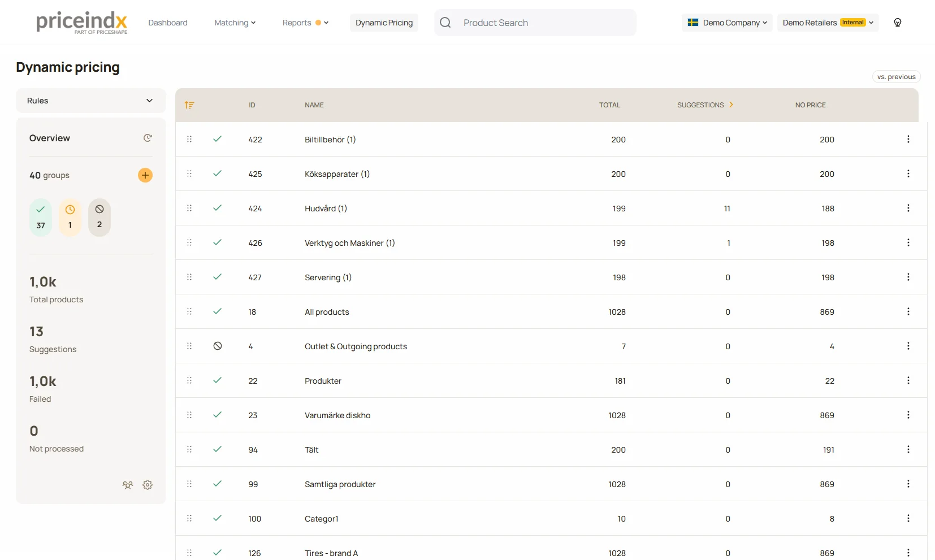Toggle the status checkmark for Produkter
The width and height of the screenshot is (935, 560).
pos(217,380)
